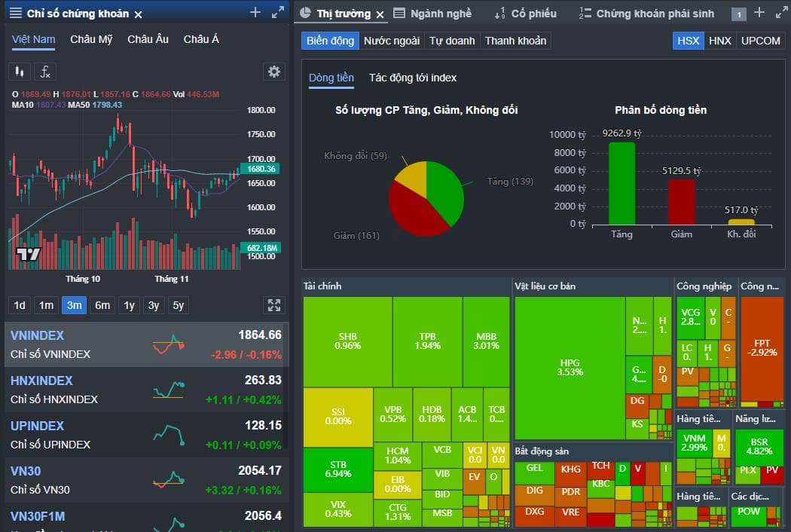This screenshot has height=532, width=791.
Task: Switch exchange to HSX
Action: coord(688,41)
